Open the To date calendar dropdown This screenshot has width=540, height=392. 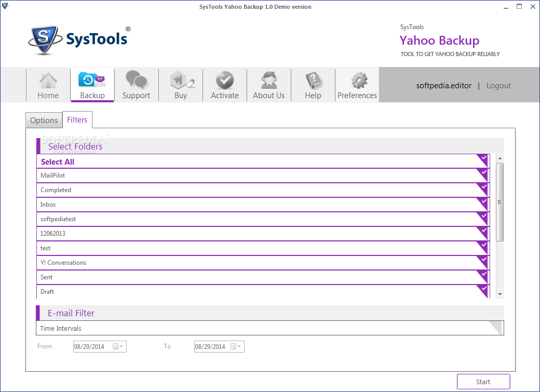pos(236,346)
